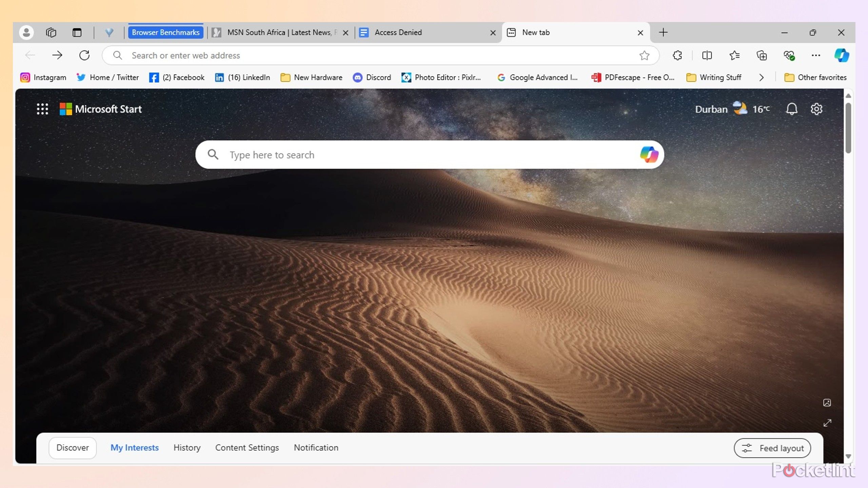Open the Writing Stuff favorites folder
Image resolution: width=868 pixels, height=488 pixels.
click(714, 78)
